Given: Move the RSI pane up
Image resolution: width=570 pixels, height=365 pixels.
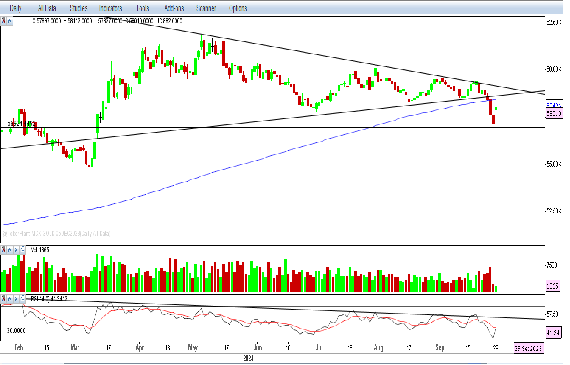Looking at the screenshot, I should pyautogui.click(x=10, y=299).
